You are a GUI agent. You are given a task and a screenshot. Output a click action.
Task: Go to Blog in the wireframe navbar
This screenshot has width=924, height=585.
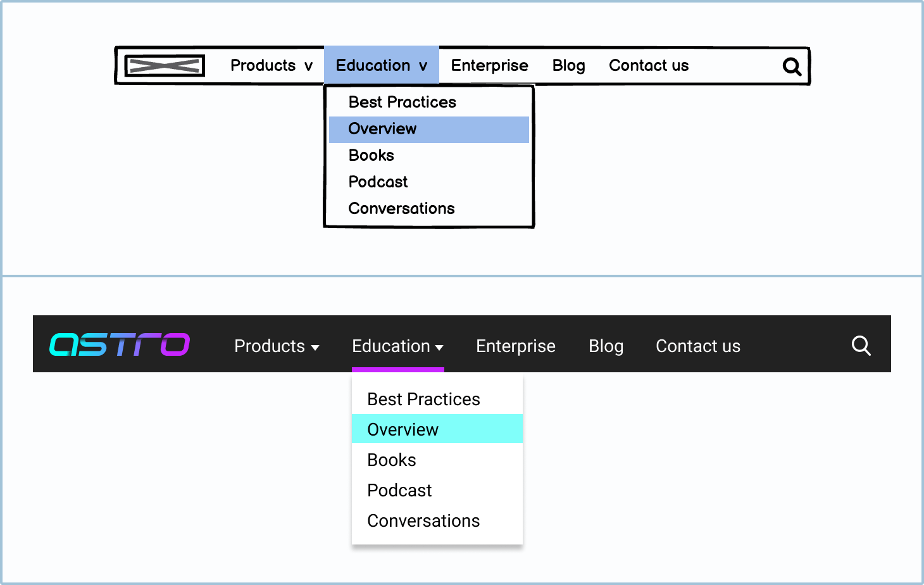coord(568,66)
